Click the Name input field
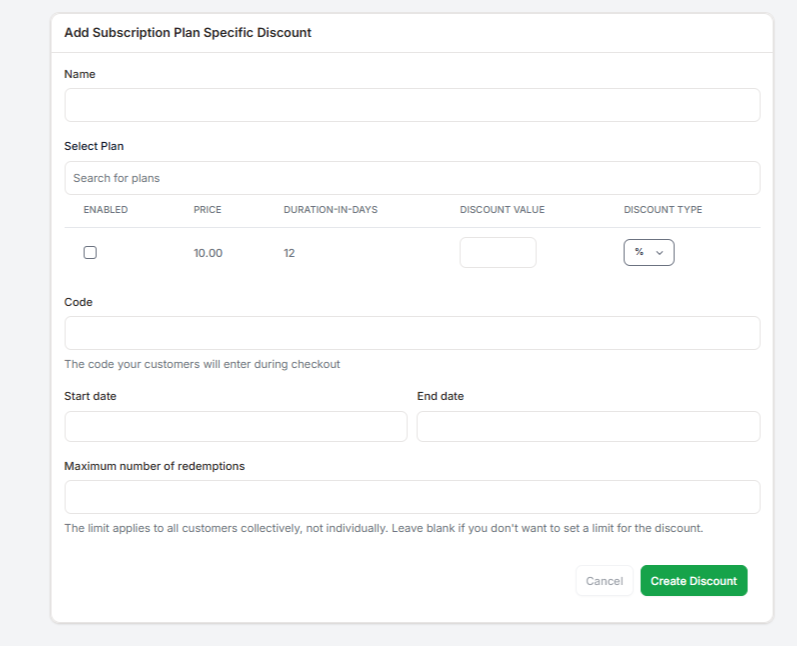Image resolution: width=797 pixels, height=646 pixels. click(x=412, y=105)
